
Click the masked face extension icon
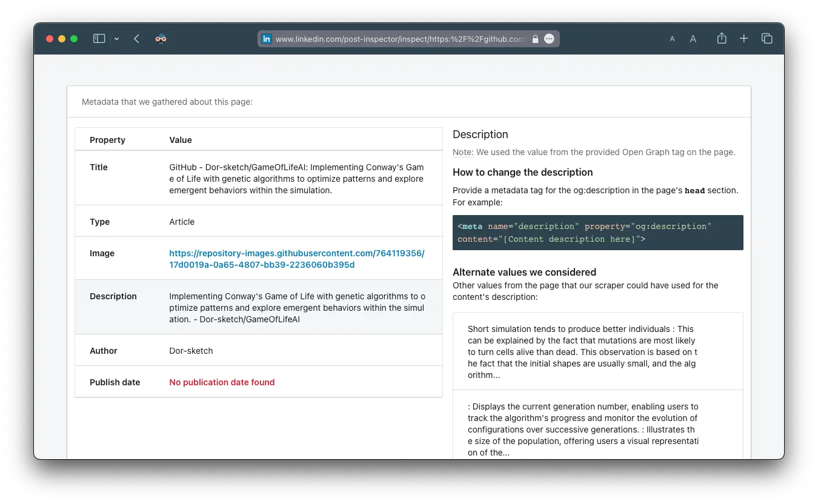(161, 39)
